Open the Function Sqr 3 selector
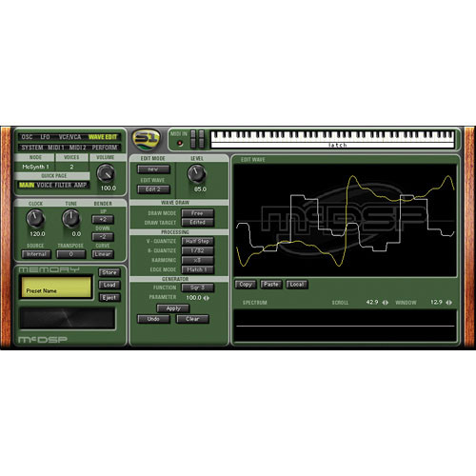The width and height of the screenshot is (476, 476). [x=197, y=288]
